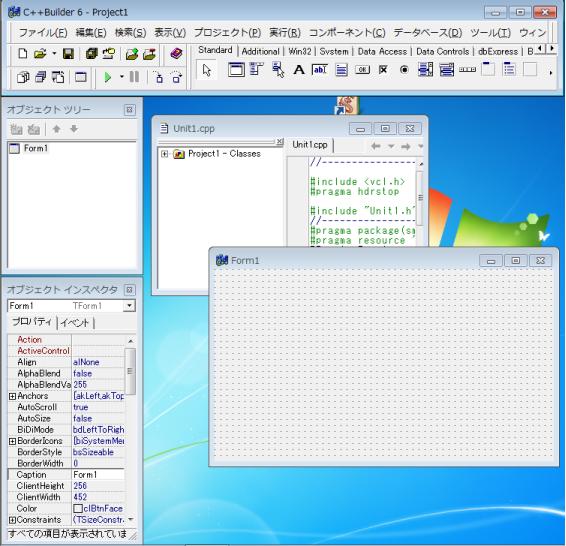
Task: Click back arrow in Unit1.cpp editor
Action: click(x=376, y=146)
